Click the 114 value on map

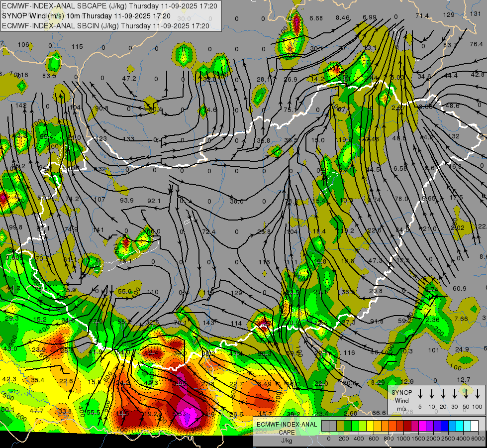coord(236,324)
